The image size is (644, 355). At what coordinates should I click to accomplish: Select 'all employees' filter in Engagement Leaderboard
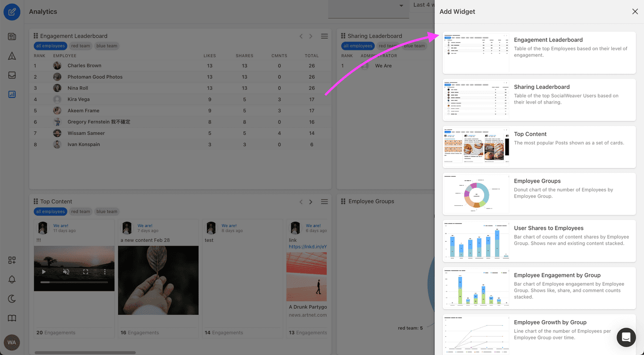[50, 46]
